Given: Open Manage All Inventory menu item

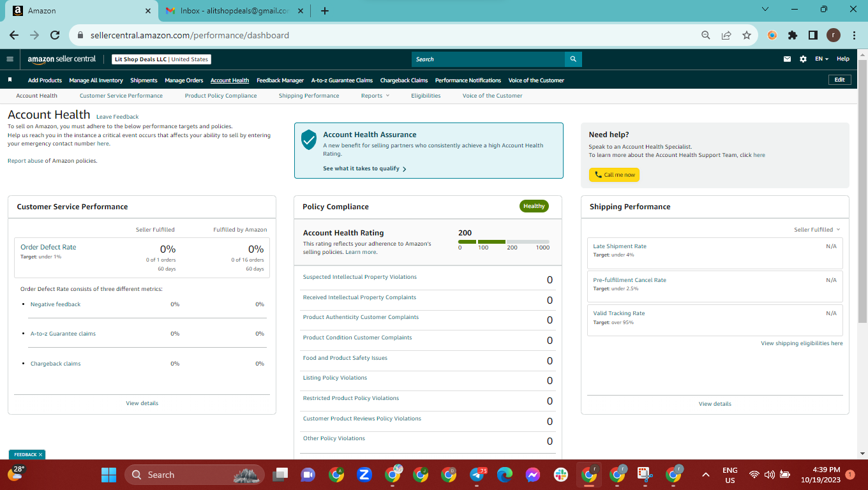Looking at the screenshot, I should click(96, 80).
